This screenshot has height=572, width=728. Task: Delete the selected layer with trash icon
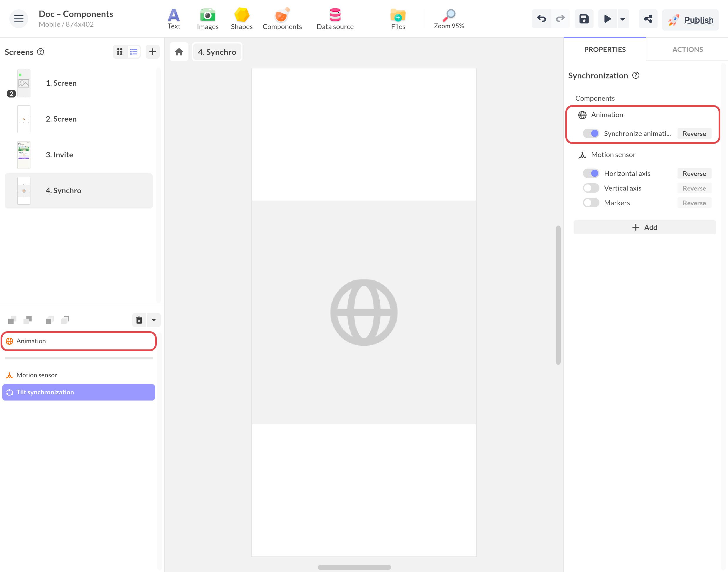click(139, 320)
